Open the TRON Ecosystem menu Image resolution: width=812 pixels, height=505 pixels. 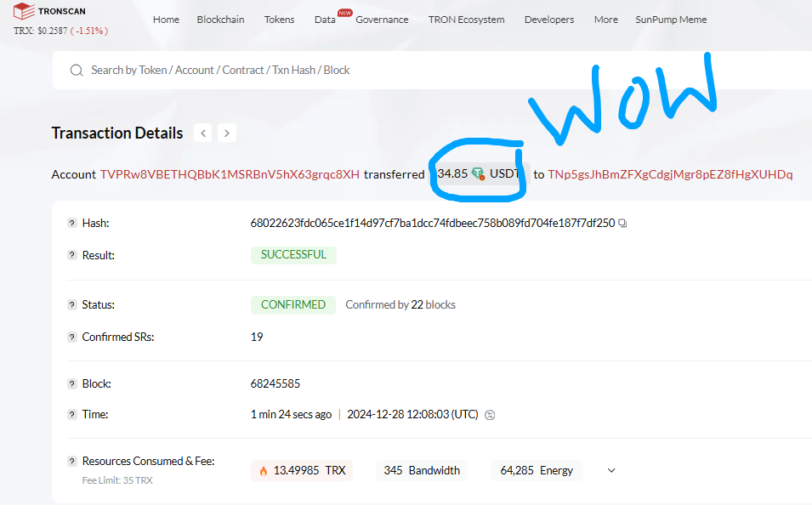point(466,20)
